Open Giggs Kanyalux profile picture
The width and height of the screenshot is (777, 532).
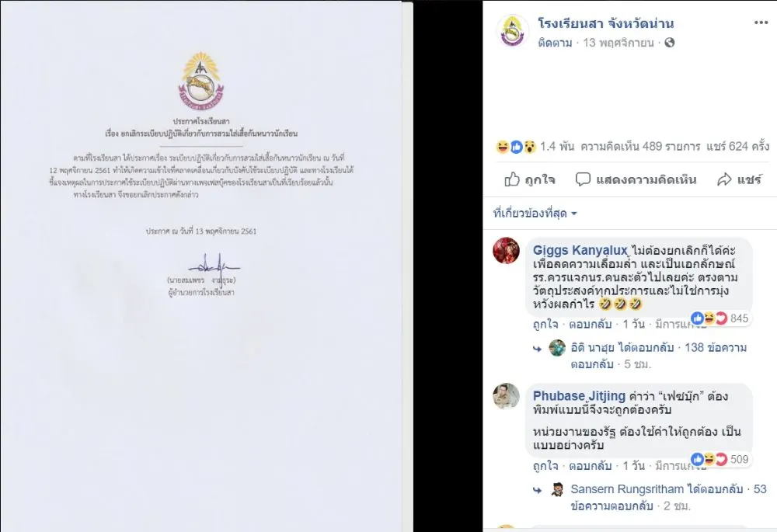pyautogui.click(x=506, y=250)
